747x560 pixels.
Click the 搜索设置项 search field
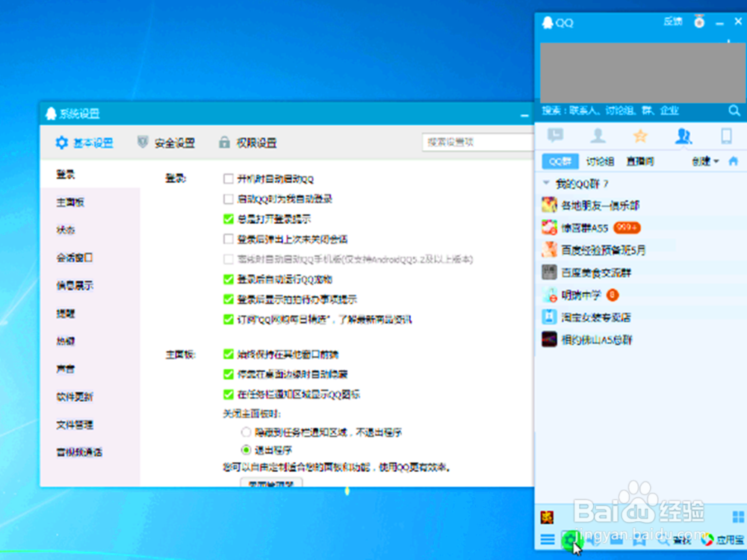[478, 142]
